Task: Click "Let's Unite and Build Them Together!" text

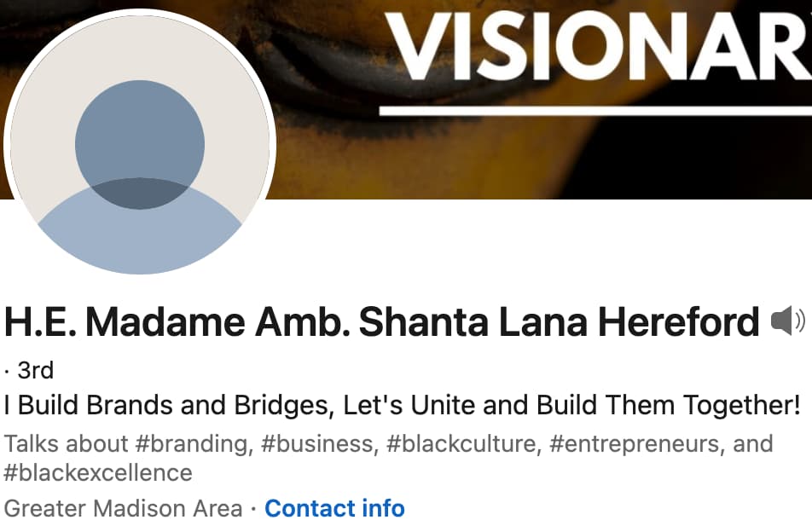Action: [571, 405]
